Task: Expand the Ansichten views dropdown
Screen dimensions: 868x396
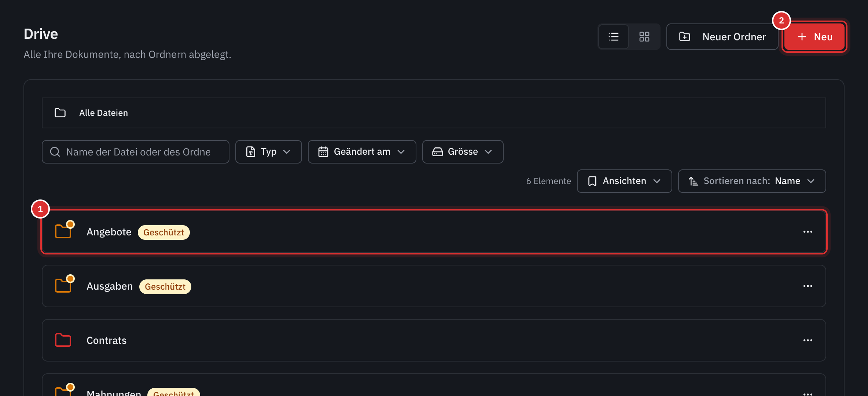Action: point(624,181)
